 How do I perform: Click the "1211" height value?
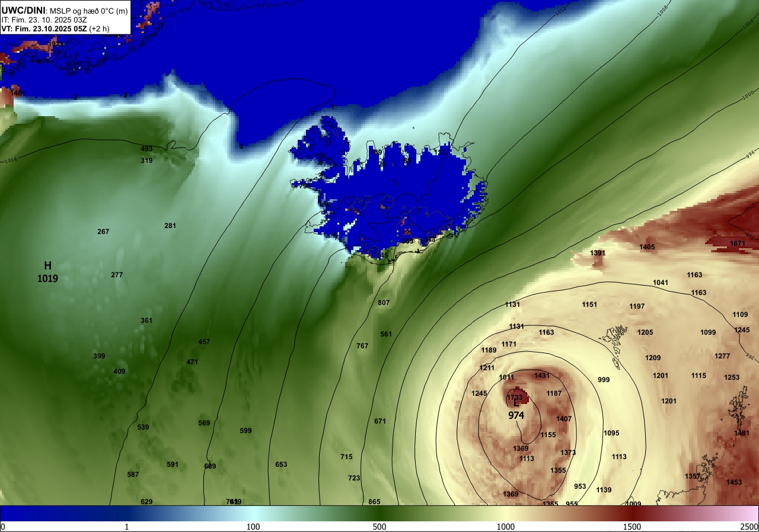click(x=487, y=368)
